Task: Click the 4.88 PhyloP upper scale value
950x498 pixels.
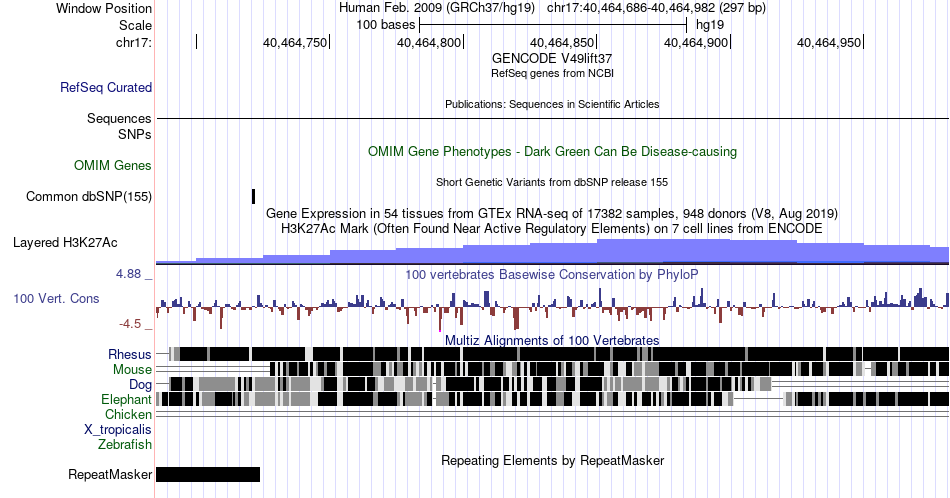Action: pyautogui.click(x=128, y=274)
